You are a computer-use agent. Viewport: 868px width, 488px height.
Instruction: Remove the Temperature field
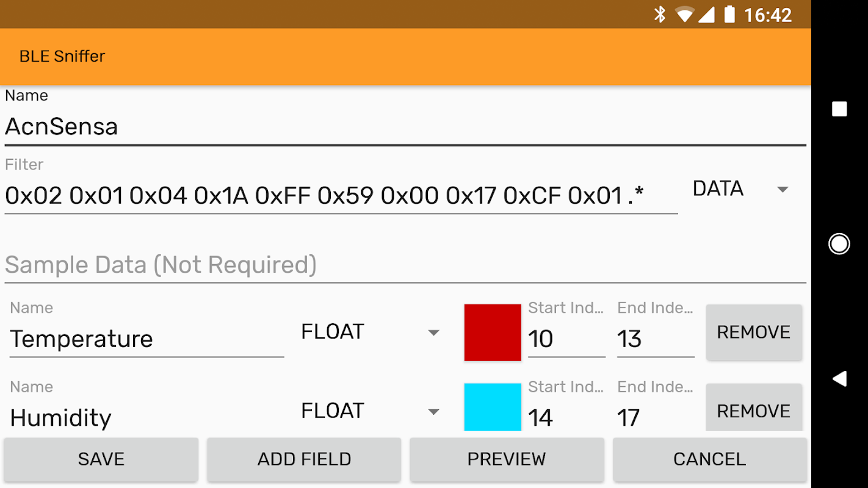point(753,332)
